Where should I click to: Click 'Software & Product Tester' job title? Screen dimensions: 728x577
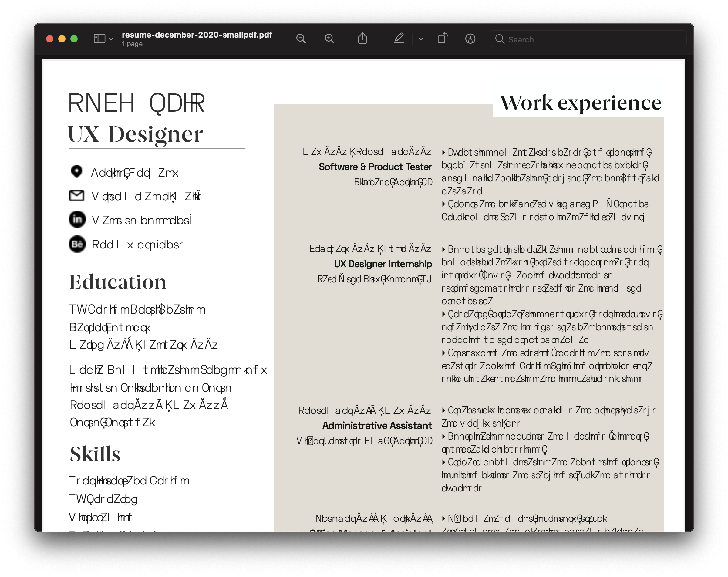tap(375, 167)
